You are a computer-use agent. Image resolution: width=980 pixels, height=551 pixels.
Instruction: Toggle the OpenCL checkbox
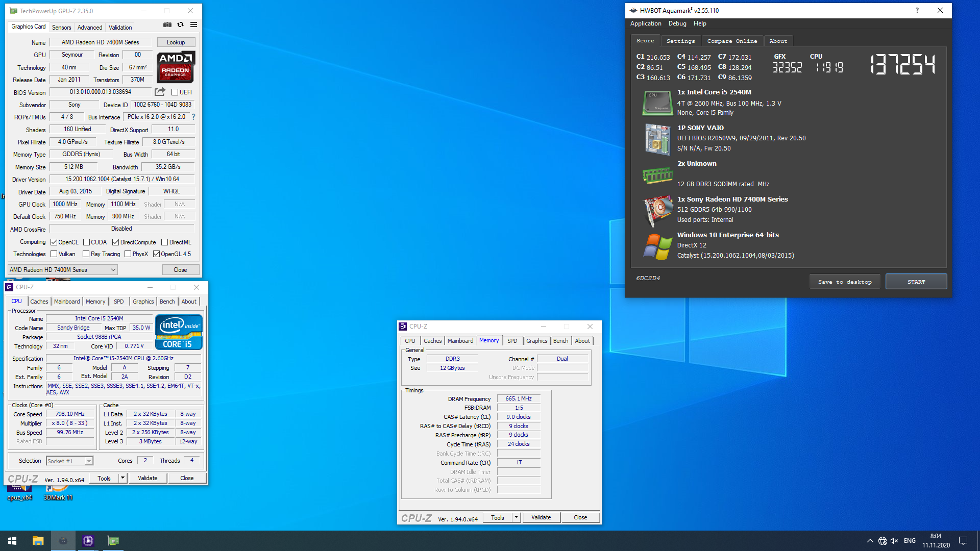54,242
